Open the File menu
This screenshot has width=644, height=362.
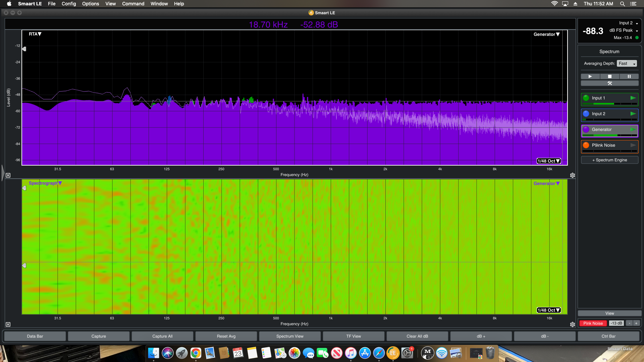click(x=52, y=4)
